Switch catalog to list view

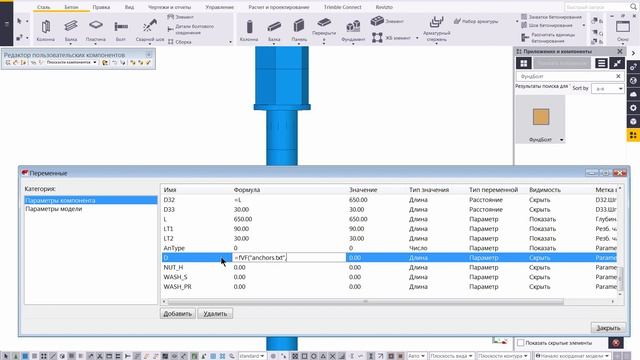(x=601, y=63)
